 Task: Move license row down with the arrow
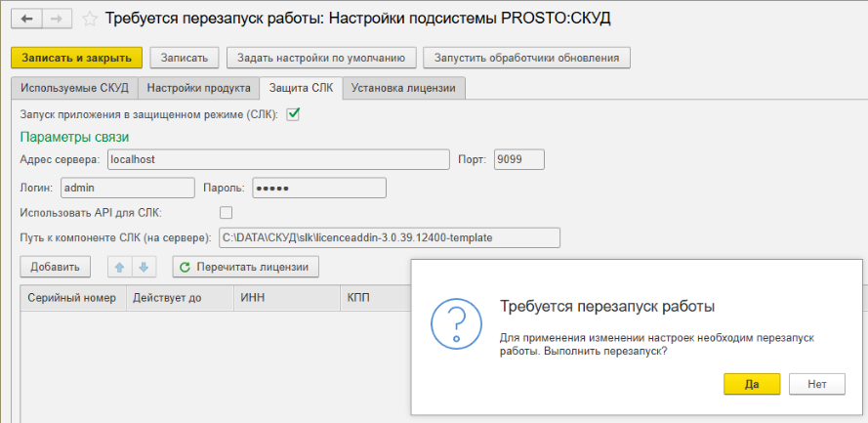pyautogui.click(x=143, y=267)
